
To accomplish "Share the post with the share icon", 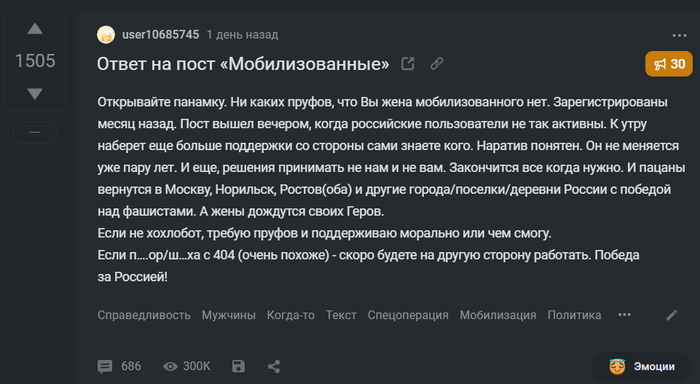I will [274, 367].
